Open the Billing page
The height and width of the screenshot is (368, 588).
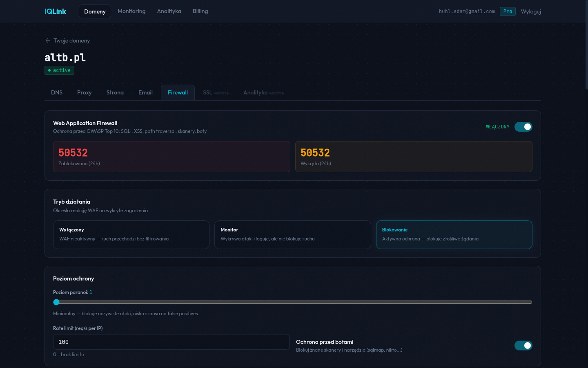(x=200, y=11)
